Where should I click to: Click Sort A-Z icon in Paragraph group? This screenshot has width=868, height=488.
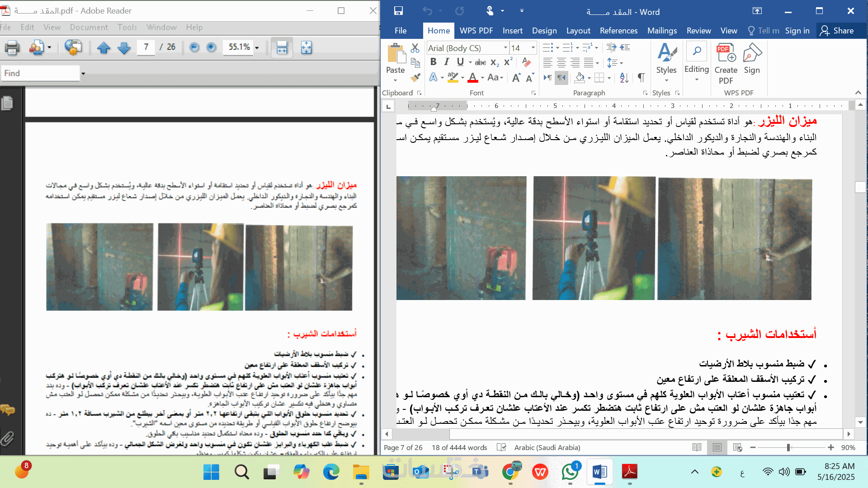(624, 78)
